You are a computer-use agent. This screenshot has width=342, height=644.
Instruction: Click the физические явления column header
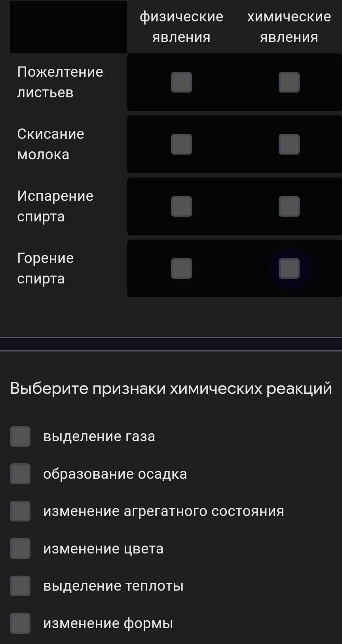click(181, 27)
